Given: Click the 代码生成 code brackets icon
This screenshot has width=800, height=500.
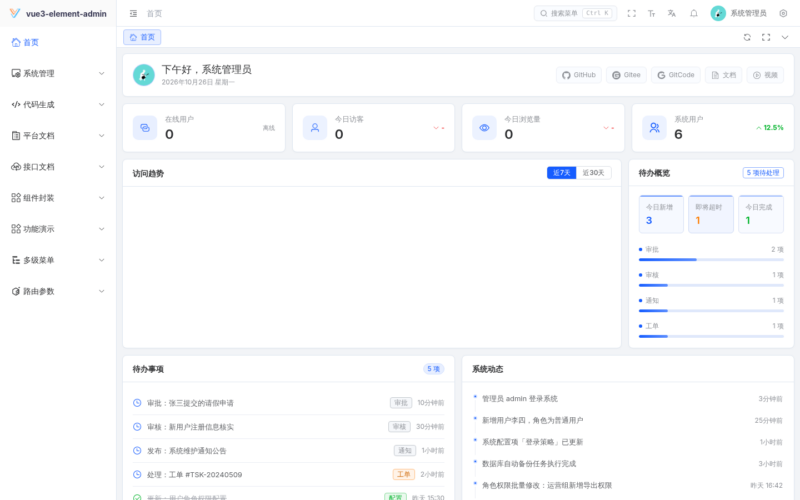Looking at the screenshot, I should click(x=16, y=105).
